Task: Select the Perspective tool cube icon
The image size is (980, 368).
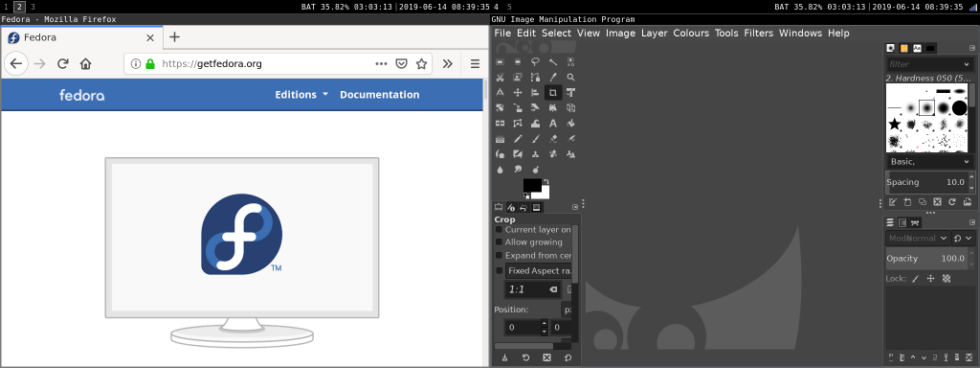Action: [570, 108]
